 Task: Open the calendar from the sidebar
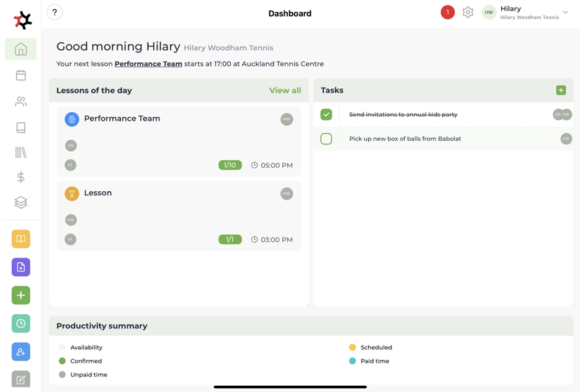pyautogui.click(x=20, y=75)
